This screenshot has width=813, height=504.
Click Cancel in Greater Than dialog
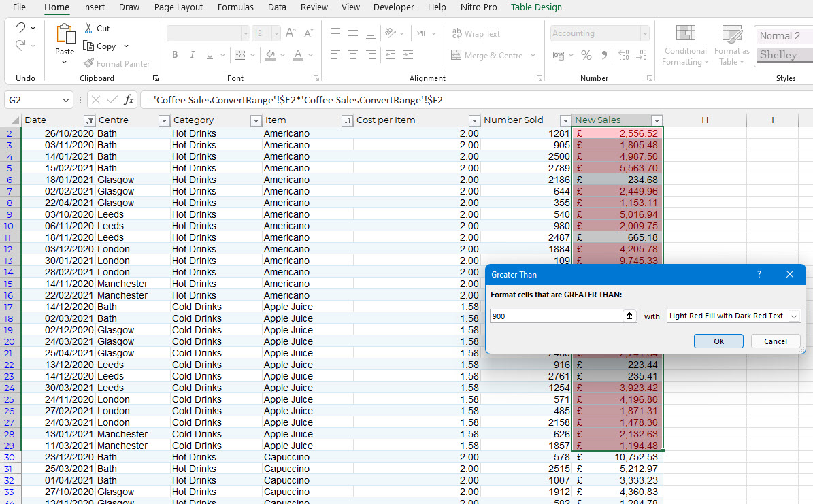775,341
